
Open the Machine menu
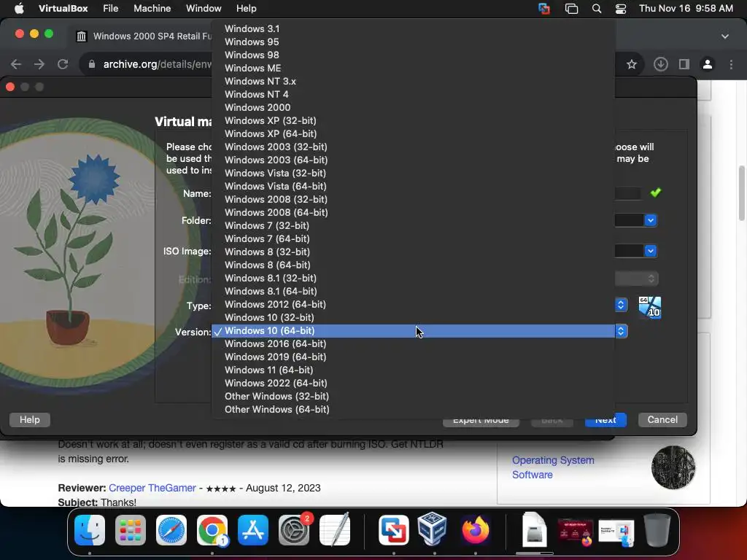click(x=152, y=8)
